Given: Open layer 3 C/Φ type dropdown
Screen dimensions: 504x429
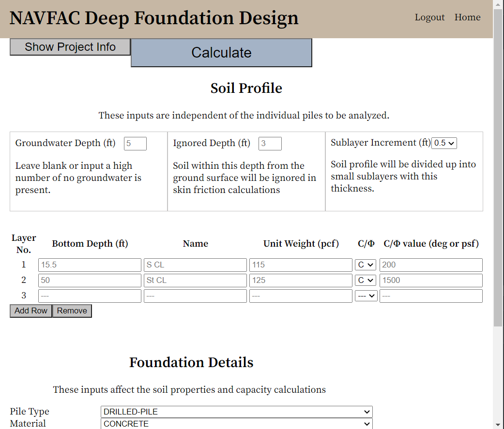Looking at the screenshot, I should tap(366, 296).
